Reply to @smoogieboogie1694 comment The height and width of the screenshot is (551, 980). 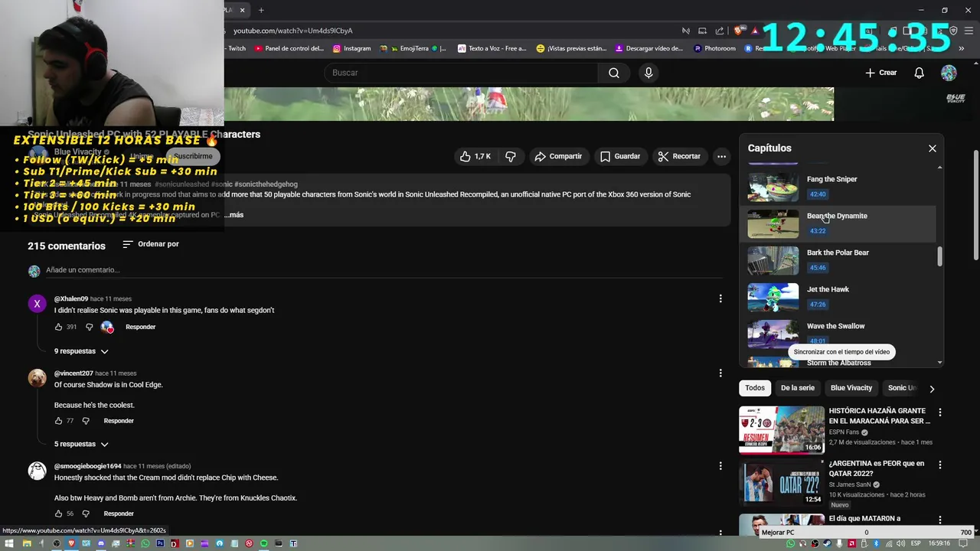[119, 514]
